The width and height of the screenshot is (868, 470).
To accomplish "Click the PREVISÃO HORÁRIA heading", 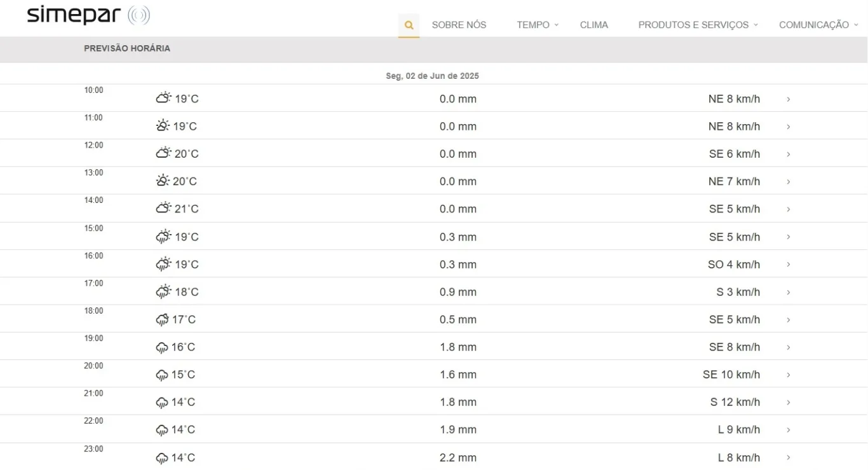I will point(127,48).
